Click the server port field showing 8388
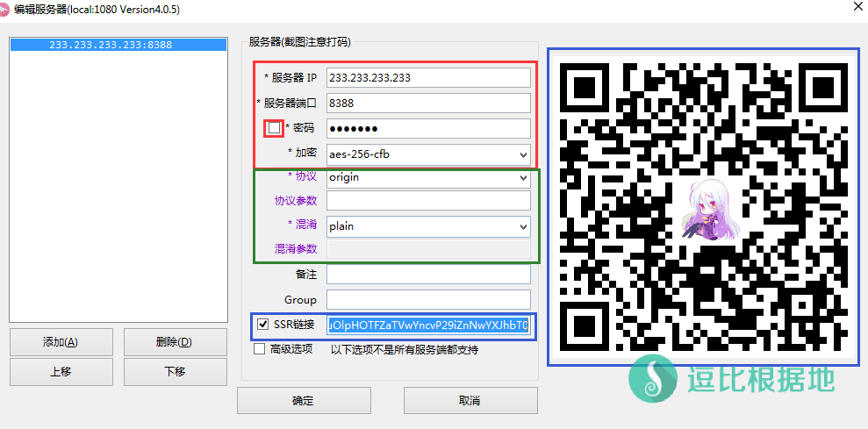Image resolution: width=868 pixels, height=429 pixels. pos(428,103)
